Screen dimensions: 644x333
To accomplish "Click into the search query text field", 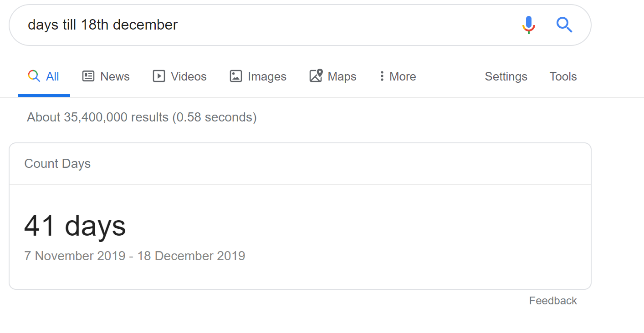I will click(269, 25).
